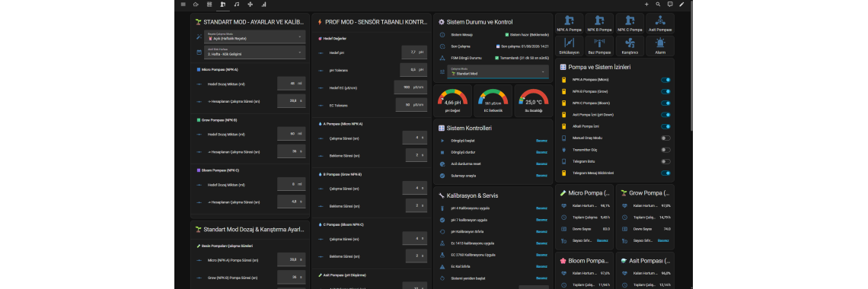Click the Alarm siren tile
Image resolution: width=868 pixels, height=289 pixels.
pyautogui.click(x=660, y=46)
